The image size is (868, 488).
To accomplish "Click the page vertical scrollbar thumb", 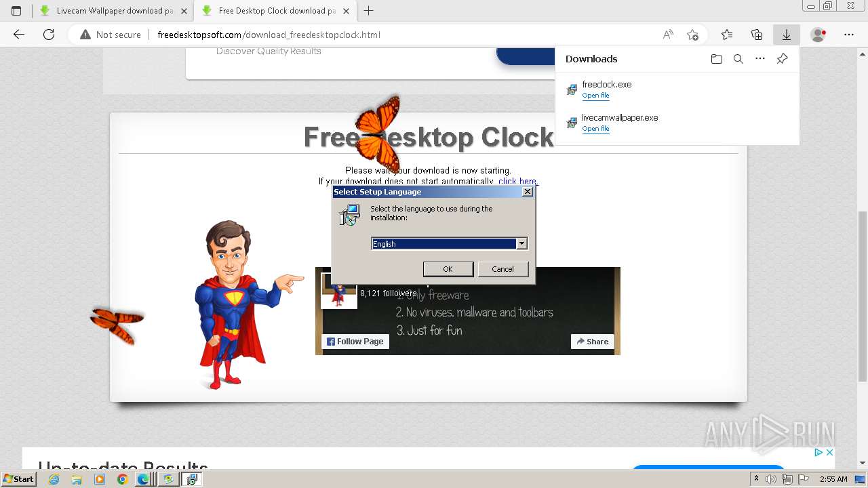I will click(x=862, y=296).
